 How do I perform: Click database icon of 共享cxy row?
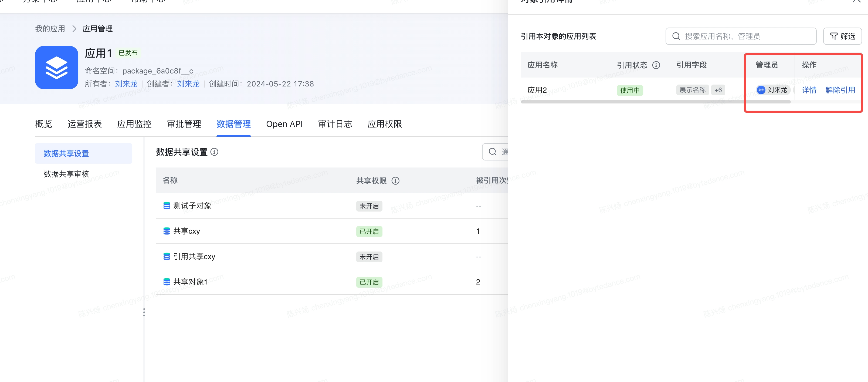click(x=167, y=231)
